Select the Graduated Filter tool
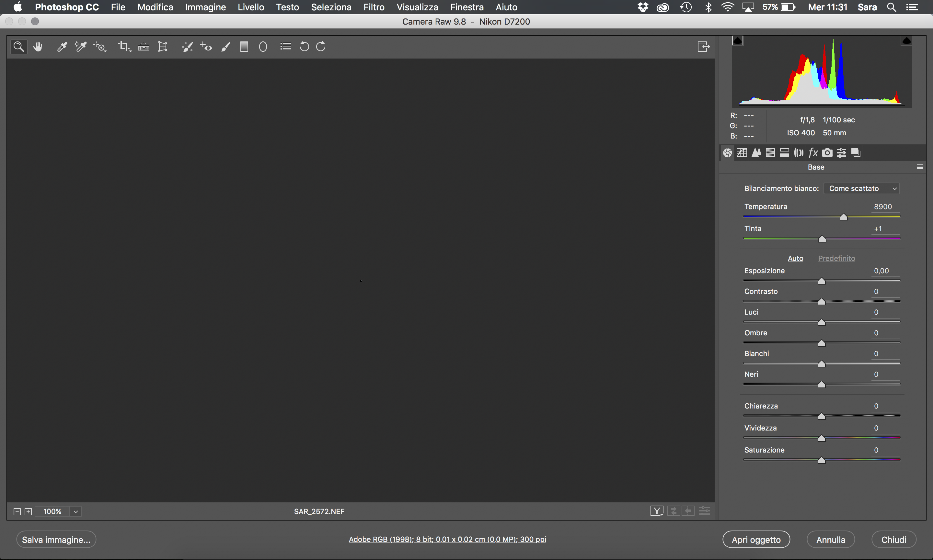This screenshot has width=933, height=560. click(x=244, y=47)
